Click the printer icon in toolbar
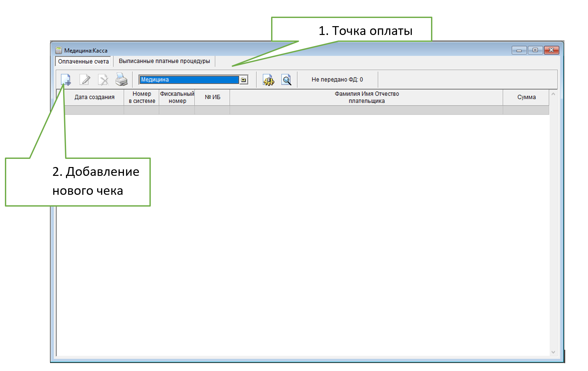Screen dimensions: 588x371 click(x=121, y=79)
